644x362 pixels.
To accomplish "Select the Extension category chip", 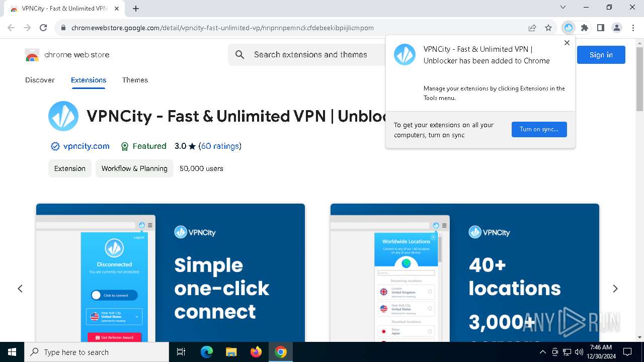I will 70,168.
